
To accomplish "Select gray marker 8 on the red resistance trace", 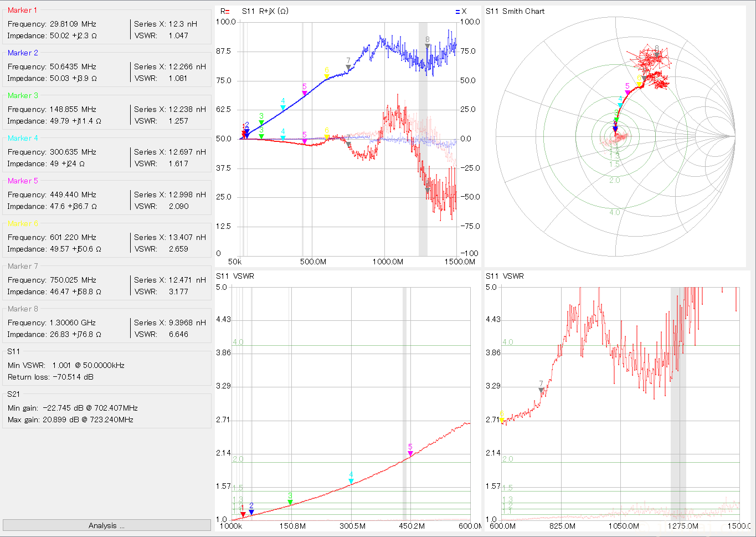I will coord(428,190).
